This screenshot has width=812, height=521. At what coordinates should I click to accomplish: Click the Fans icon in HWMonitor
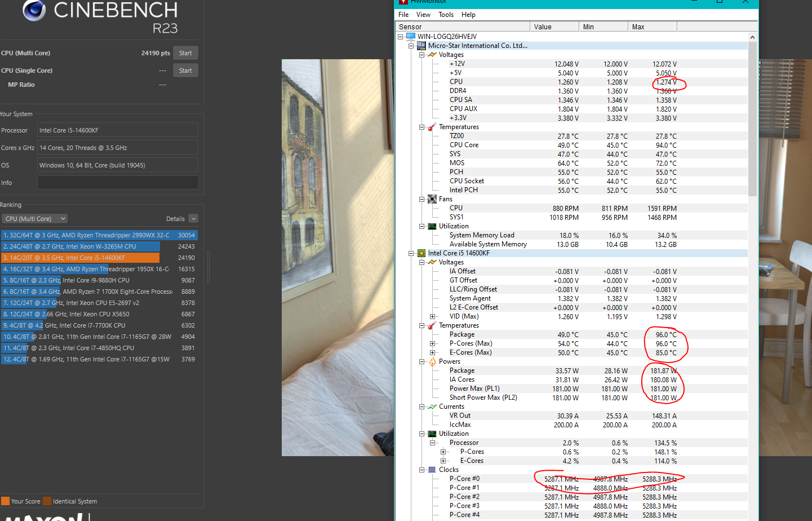[432, 199]
